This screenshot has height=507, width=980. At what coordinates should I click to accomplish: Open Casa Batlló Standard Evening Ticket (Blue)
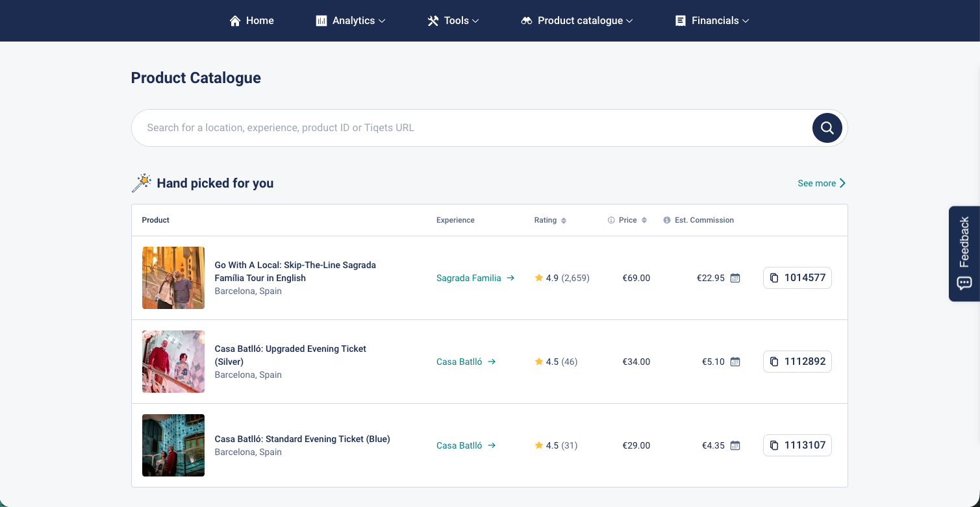[302, 439]
